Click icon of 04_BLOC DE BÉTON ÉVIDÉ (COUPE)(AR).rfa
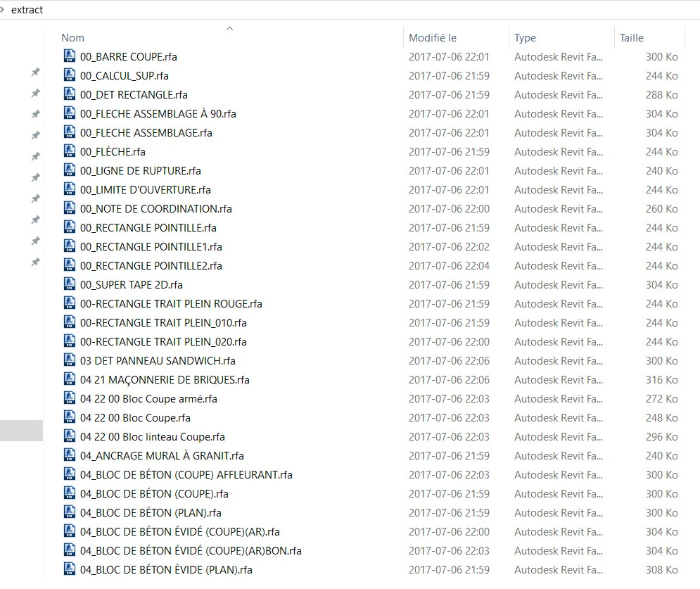This screenshot has width=700, height=589. click(x=70, y=531)
